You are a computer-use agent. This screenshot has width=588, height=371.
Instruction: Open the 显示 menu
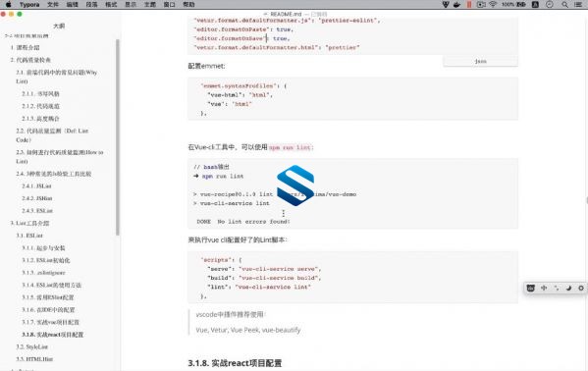pyautogui.click(x=131, y=5)
